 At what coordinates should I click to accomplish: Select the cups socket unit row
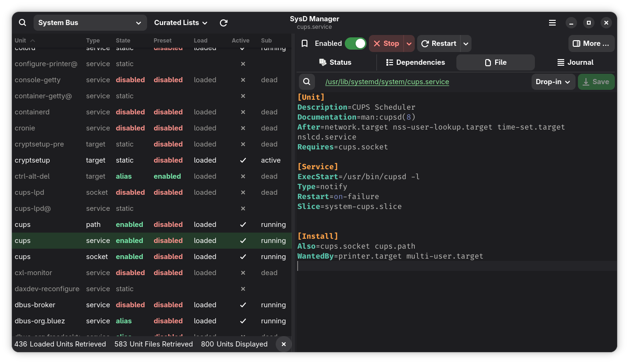[x=152, y=257]
